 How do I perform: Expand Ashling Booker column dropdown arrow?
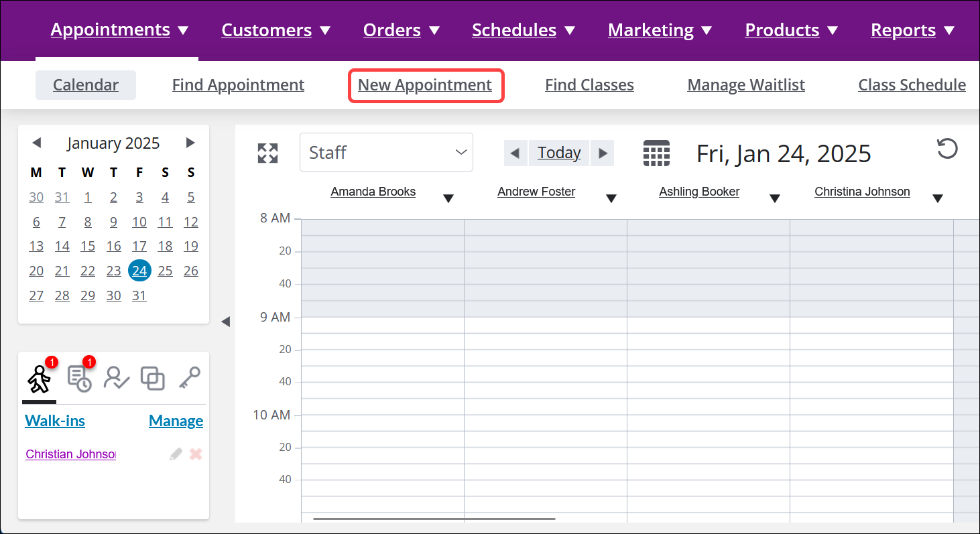(x=775, y=198)
